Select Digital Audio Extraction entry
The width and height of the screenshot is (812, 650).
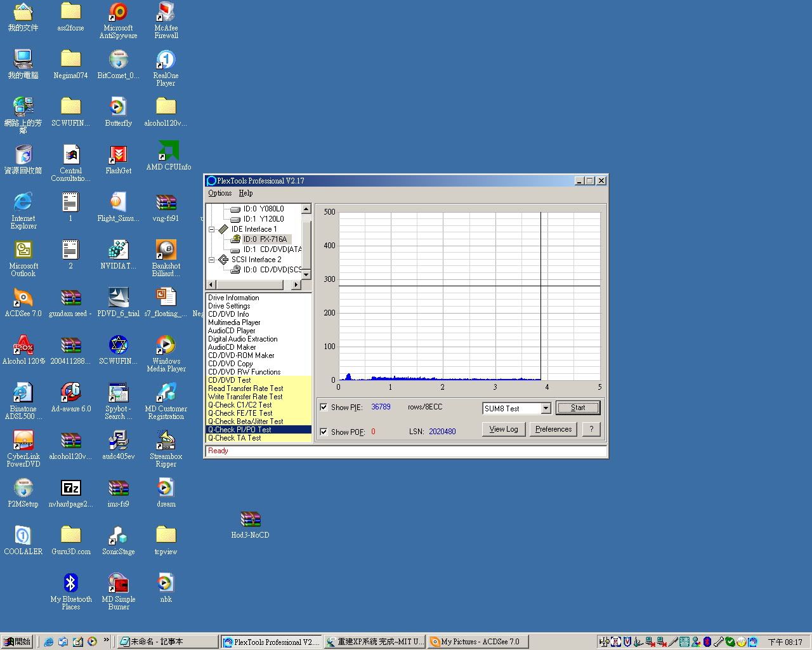243,339
